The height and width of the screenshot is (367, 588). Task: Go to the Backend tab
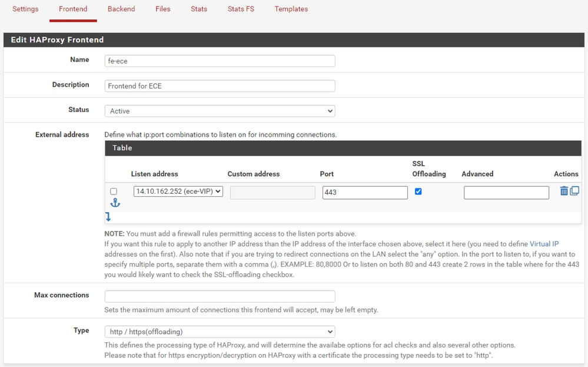click(121, 9)
